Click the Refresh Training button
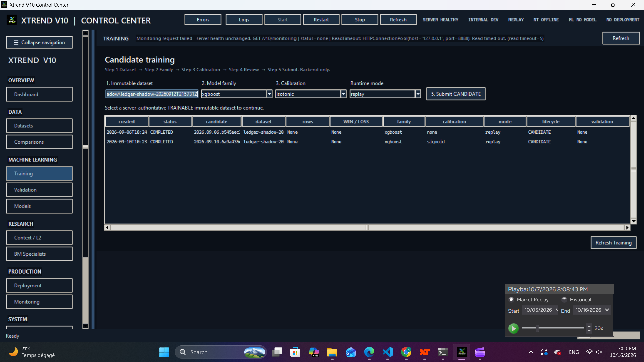 (613, 243)
